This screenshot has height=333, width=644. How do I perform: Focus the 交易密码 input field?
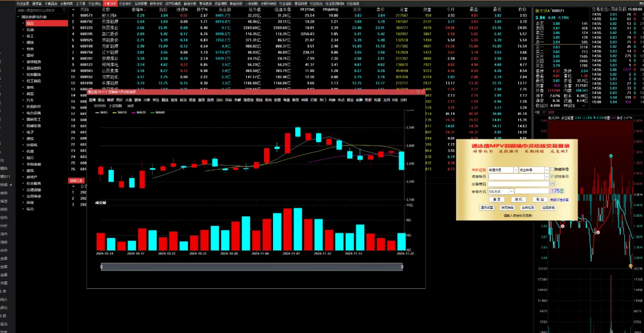tap(519, 184)
